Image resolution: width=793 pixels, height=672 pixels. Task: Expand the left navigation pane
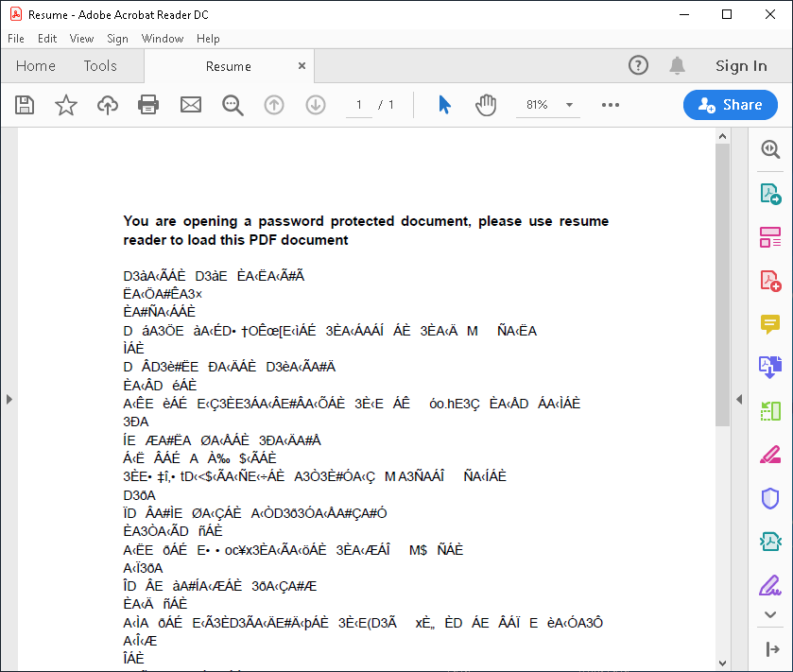point(9,400)
